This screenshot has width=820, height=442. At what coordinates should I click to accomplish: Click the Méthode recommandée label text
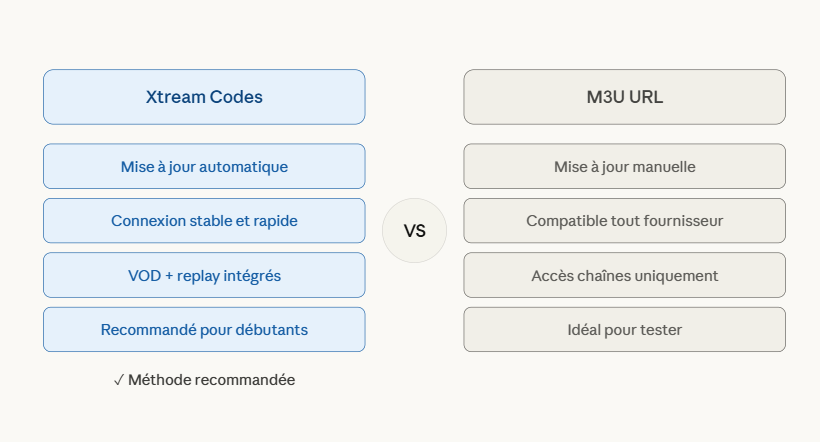click(212, 380)
